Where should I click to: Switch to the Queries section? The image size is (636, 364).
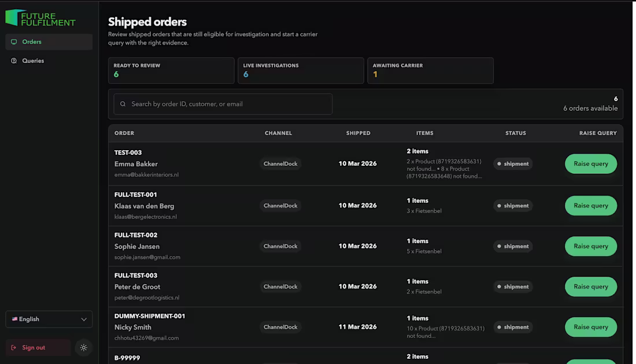[x=33, y=61]
